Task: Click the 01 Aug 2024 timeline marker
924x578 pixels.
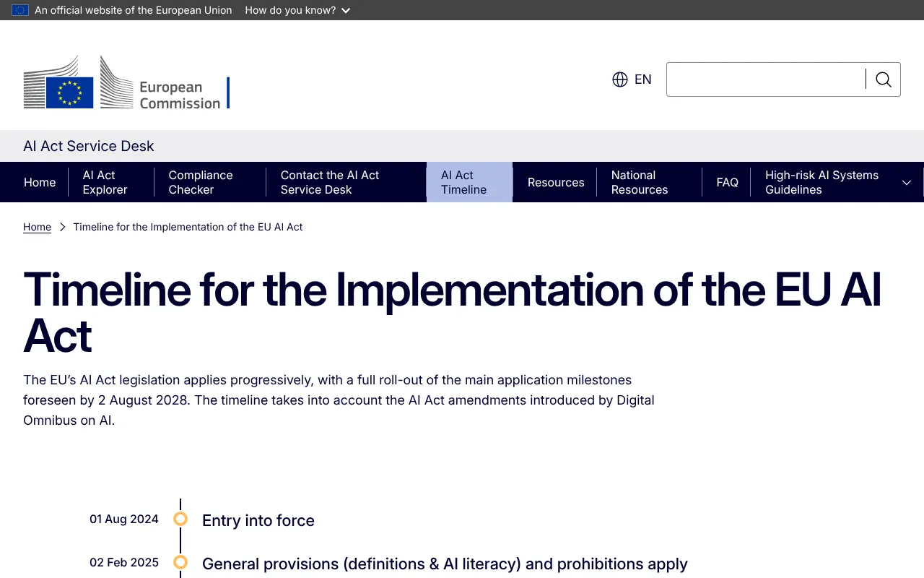Action: 180,519
